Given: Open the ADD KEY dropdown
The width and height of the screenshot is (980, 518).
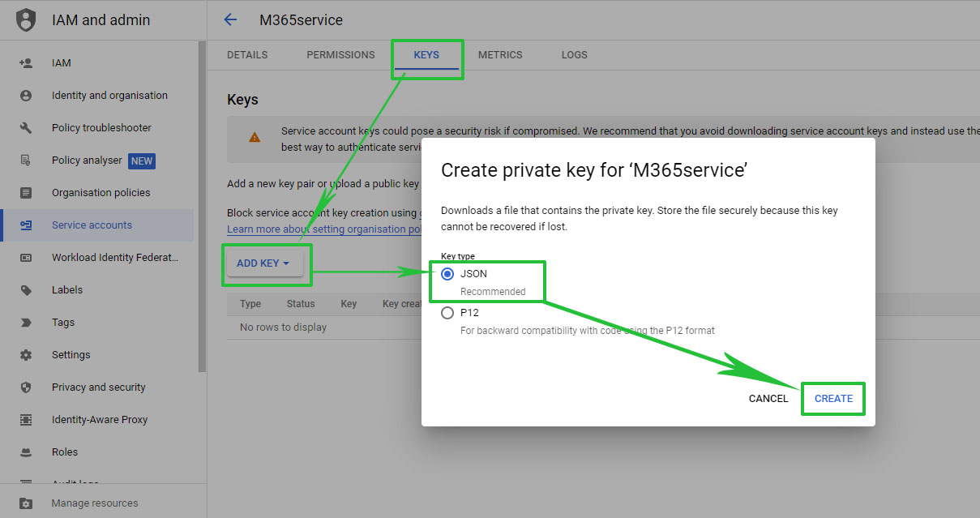Looking at the screenshot, I should [264, 263].
